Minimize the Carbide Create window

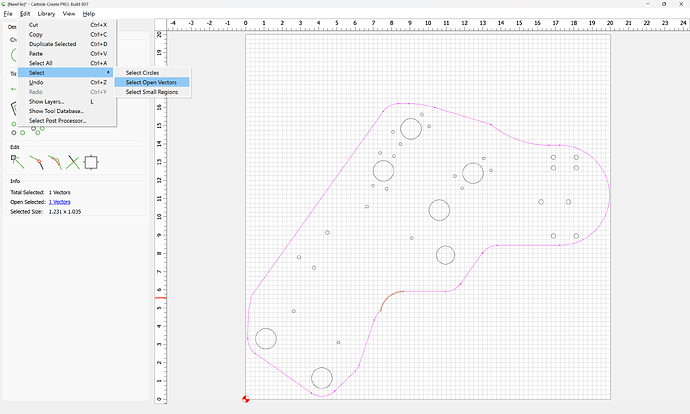coord(648,4)
